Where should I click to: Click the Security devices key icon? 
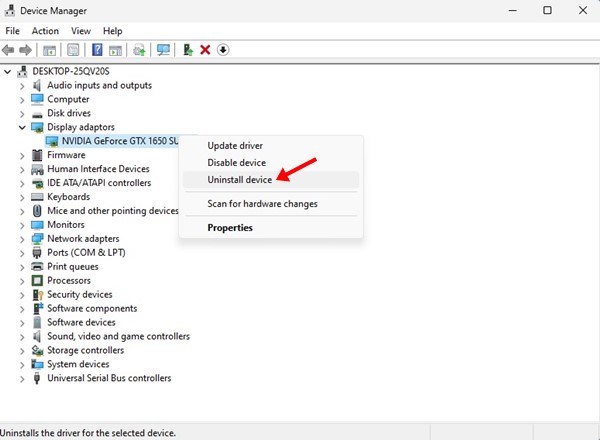(38, 295)
